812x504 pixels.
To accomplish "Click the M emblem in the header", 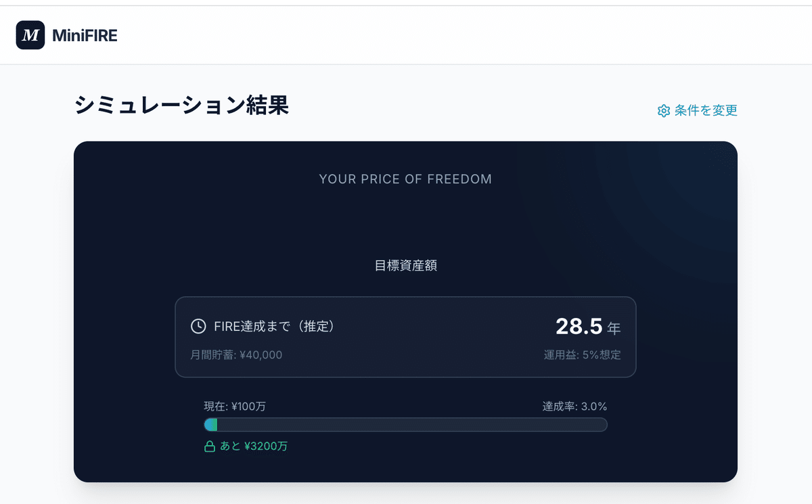I will tap(30, 35).
